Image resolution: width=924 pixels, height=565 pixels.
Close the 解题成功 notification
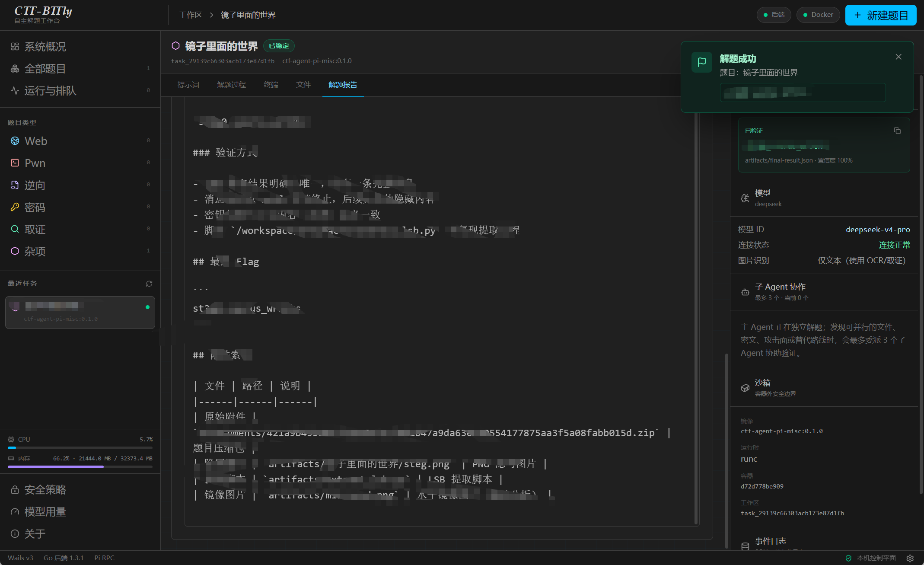(x=899, y=57)
